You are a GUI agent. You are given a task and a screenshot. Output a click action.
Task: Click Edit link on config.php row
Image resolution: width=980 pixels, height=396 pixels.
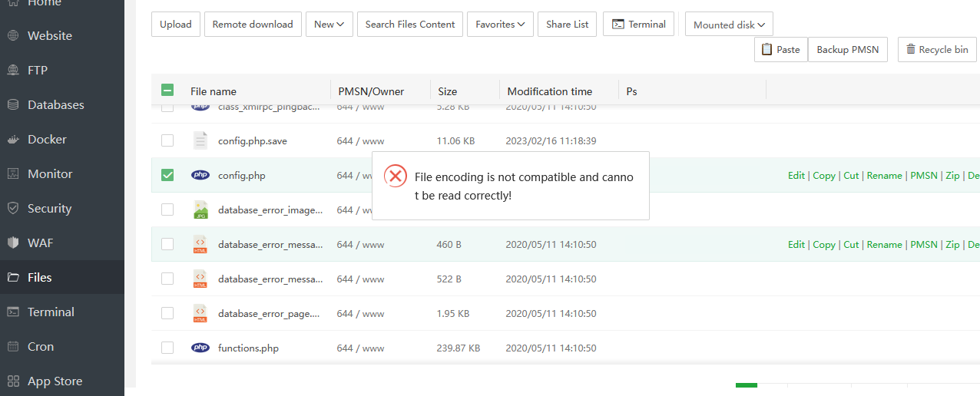(796, 176)
